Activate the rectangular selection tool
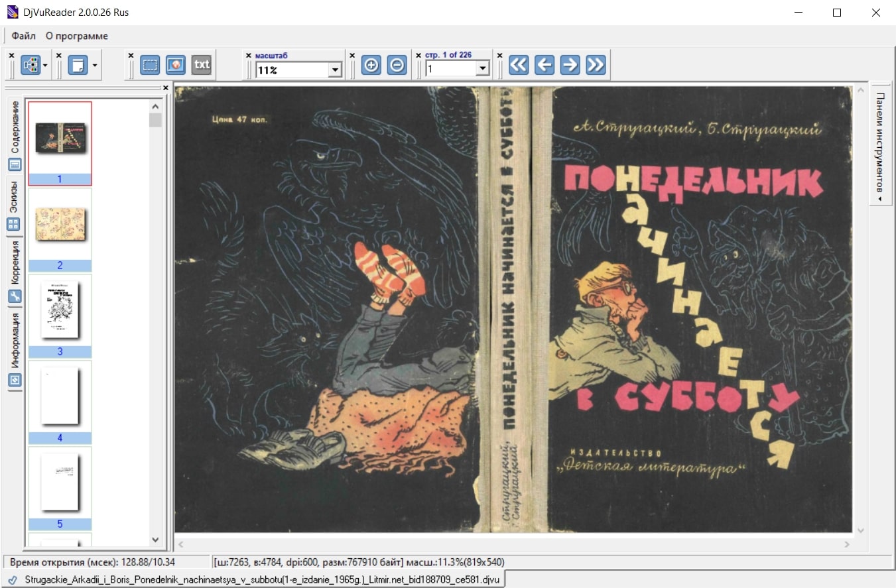This screenshot has width=896, height=588. (151, 65)
